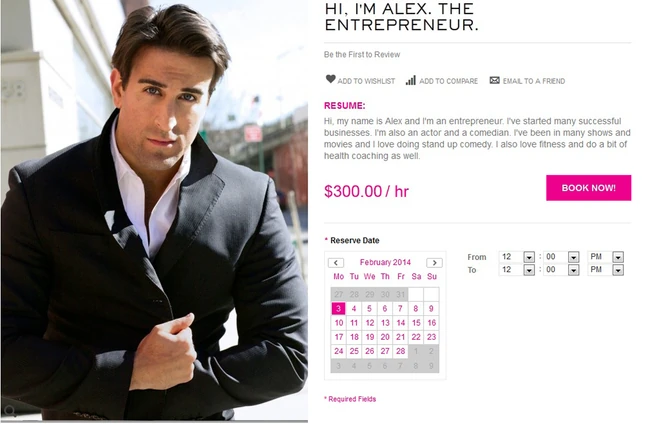Screen dimensions: 670x424
Task: Open Be the First to Review link
Action: (362, 55)
